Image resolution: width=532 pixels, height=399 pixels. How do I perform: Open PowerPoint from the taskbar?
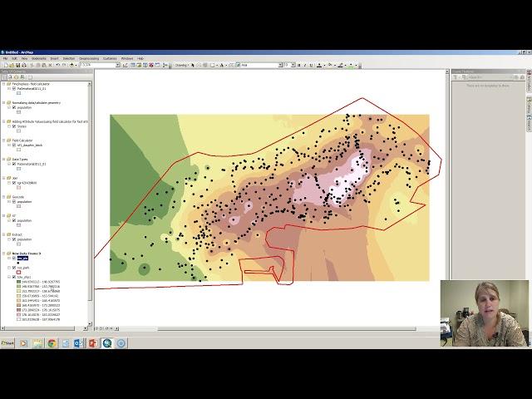(x=93, y=342)
